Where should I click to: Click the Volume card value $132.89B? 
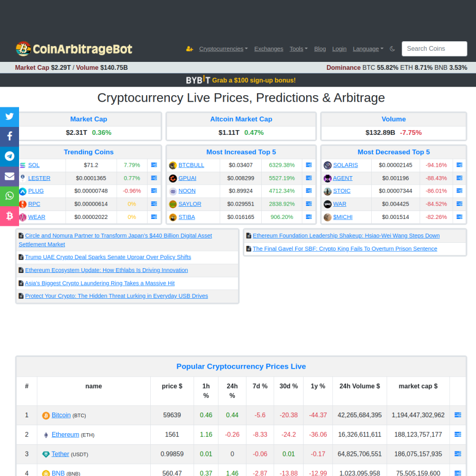pyautogui.click(x=380, y=133)
